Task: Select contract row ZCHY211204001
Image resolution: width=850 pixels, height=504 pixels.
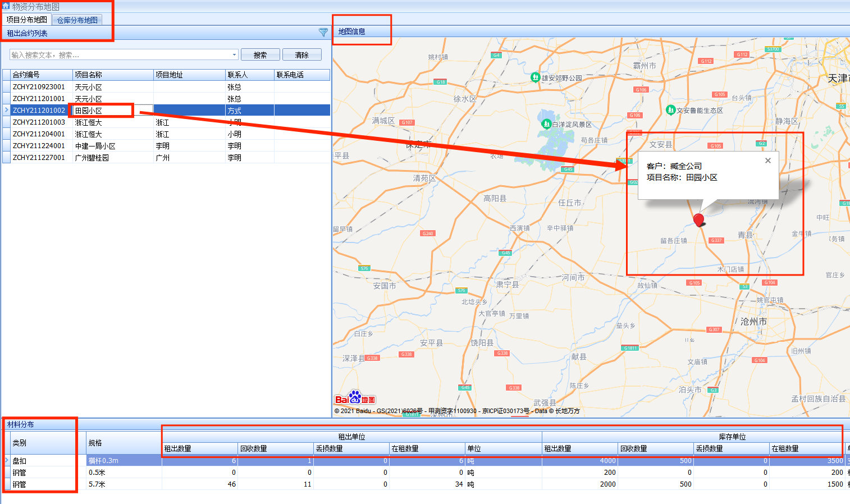Action: pyautogui.click(x=166, y=134)
